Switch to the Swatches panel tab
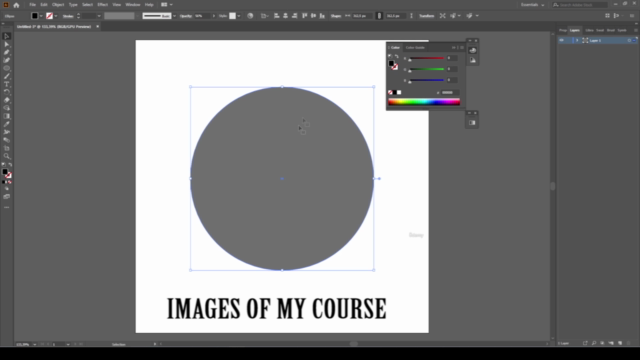The height and width of the screenshot is (360, 640). pos(600,30)
